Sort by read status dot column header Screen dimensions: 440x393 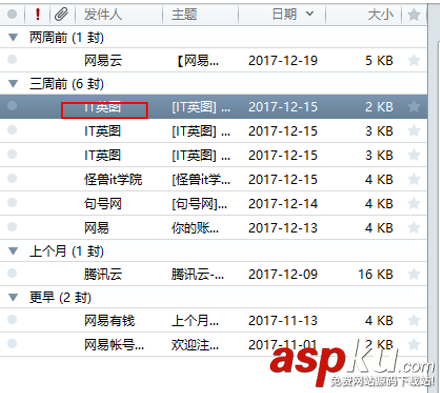(x=12, y=14)
